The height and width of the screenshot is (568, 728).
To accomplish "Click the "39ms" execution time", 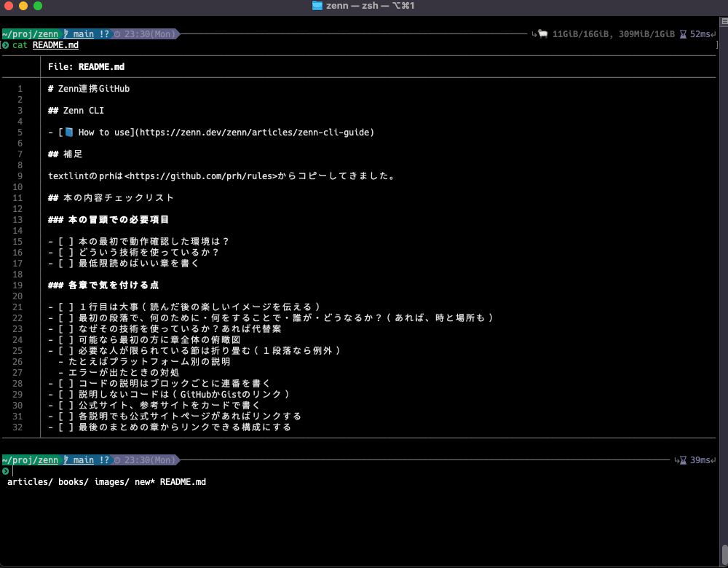I will tap(700, 460).
